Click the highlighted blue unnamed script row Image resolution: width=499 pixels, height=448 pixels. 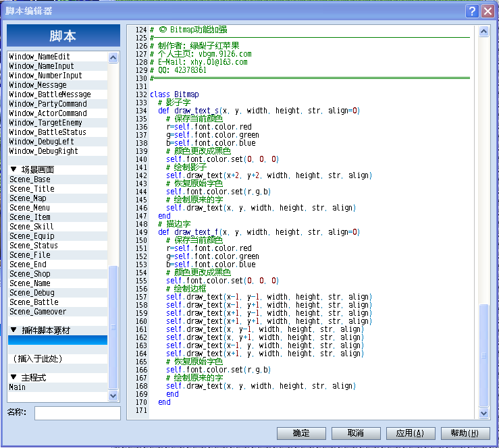click(x=57, y=340)
